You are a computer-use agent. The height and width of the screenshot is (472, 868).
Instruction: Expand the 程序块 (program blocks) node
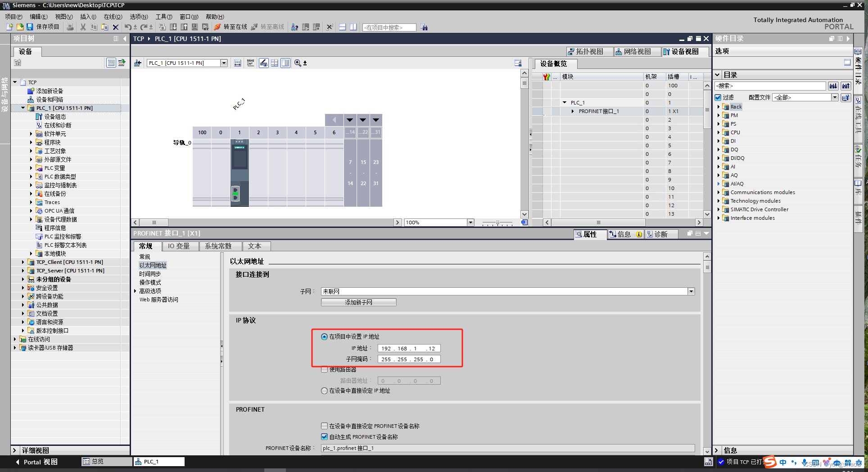pos(31,142)
